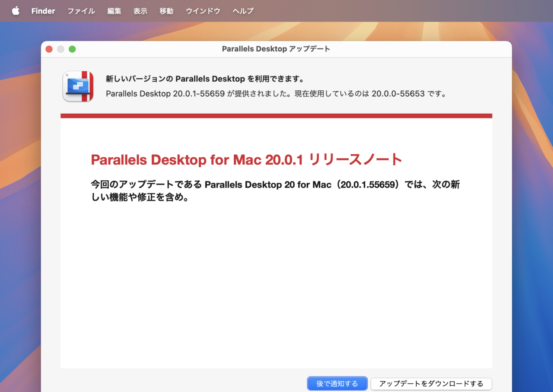Open the 移動 menu
Viewport: 553px width, 392px height.
pyautogui.click(x=166, y=11)
